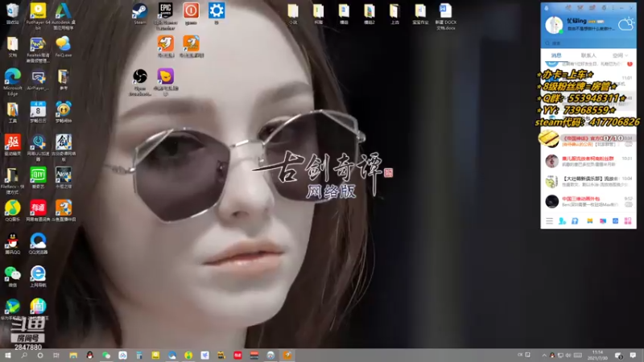Switch to WeChat on the taskbar

pos(106,355)
